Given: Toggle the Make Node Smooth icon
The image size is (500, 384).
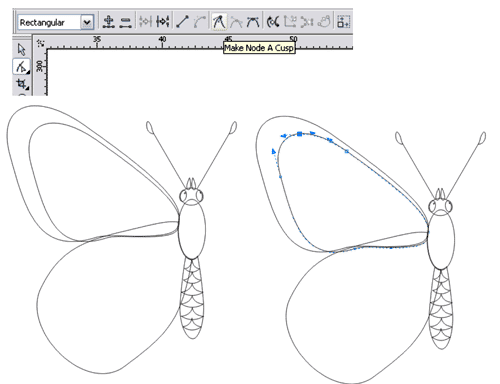Looking at the screenshot, I should [236, 22].
